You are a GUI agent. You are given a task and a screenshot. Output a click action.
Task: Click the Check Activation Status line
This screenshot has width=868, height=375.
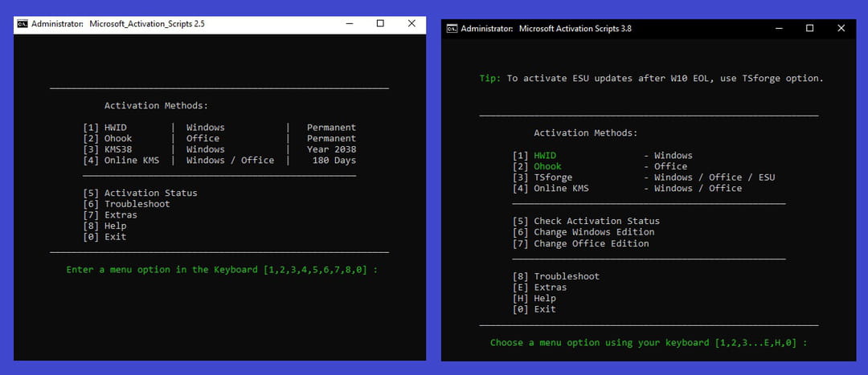point(596,221)
